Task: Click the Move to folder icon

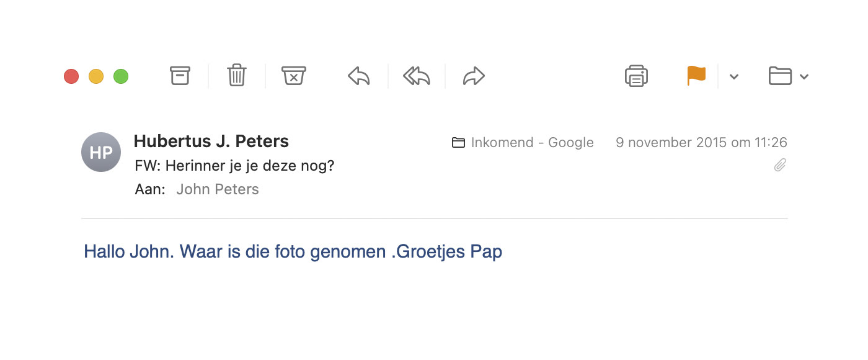Action: 780,76
